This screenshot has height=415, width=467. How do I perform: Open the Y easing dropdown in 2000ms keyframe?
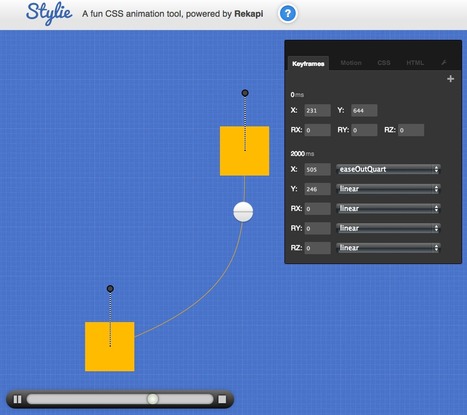pyautogui.click(x=388, y=189)
